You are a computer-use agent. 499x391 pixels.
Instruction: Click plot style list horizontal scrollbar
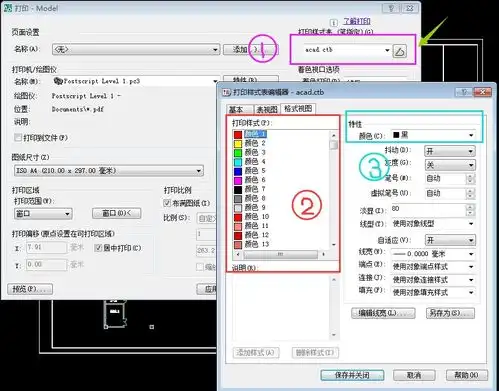pos(280,254)
